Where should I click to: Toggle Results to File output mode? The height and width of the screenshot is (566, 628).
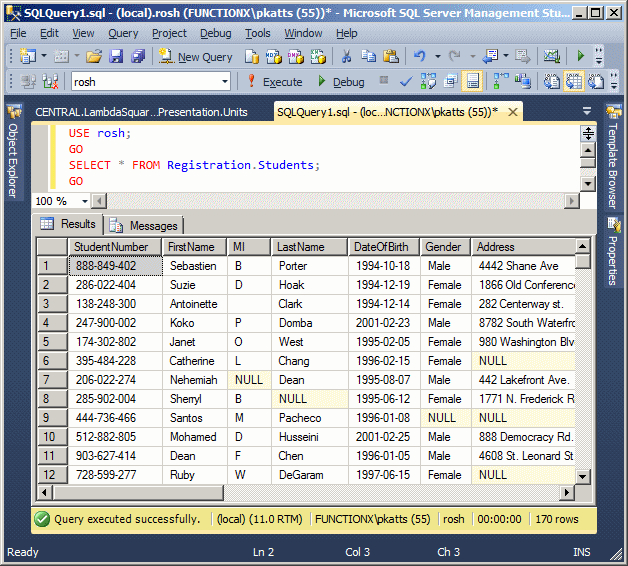(x=596, y=81)
